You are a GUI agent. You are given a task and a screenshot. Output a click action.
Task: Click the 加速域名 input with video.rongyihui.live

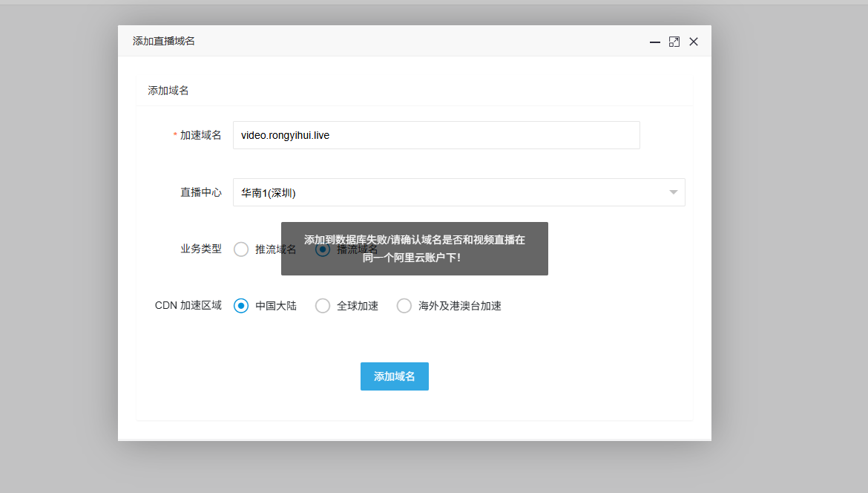tap(436, 135)
